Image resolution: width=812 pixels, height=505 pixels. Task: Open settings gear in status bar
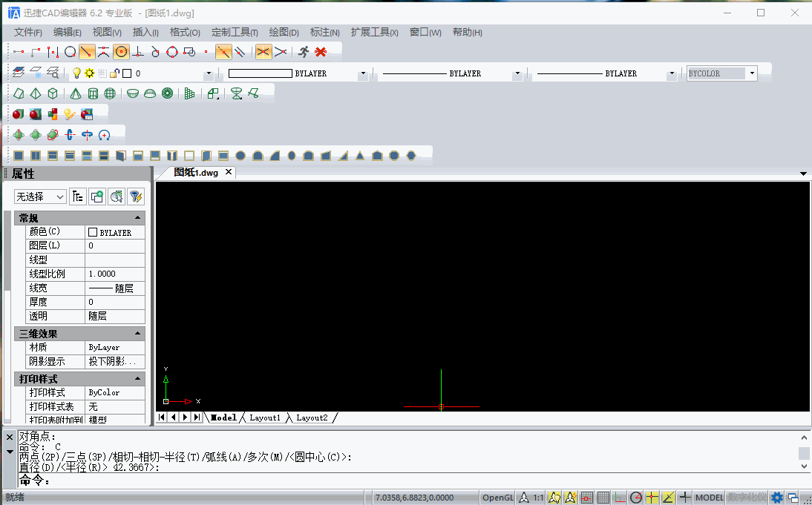pyautogui.click(x=777, y=498)
